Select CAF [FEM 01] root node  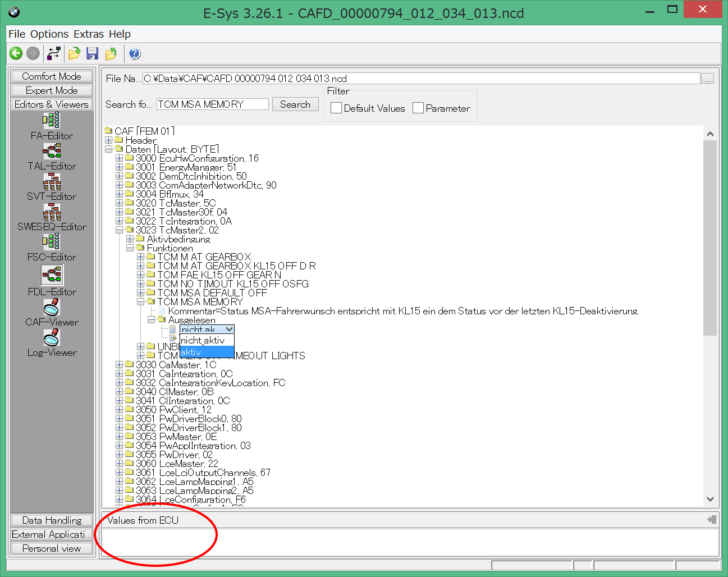tap(145, 131)
